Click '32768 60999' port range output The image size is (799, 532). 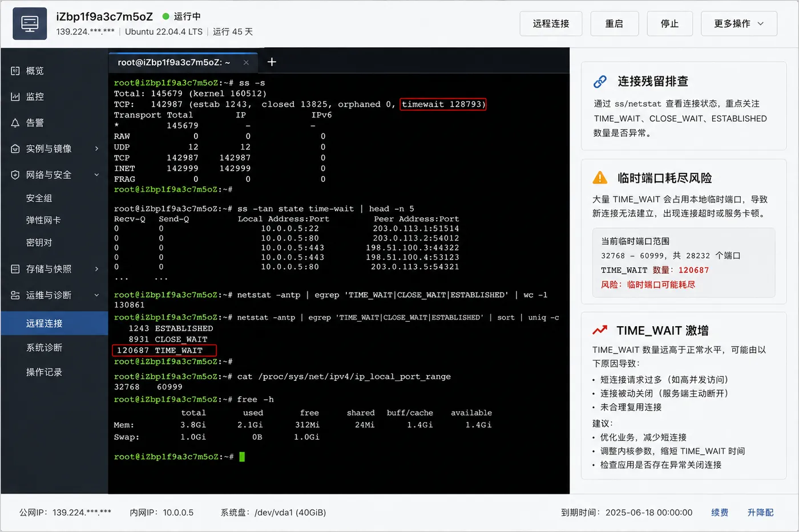pos(148,387)
